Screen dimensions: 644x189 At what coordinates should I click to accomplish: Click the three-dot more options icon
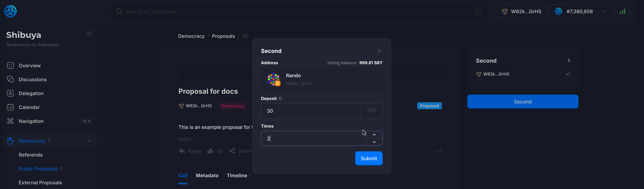[x=438, y=151]
